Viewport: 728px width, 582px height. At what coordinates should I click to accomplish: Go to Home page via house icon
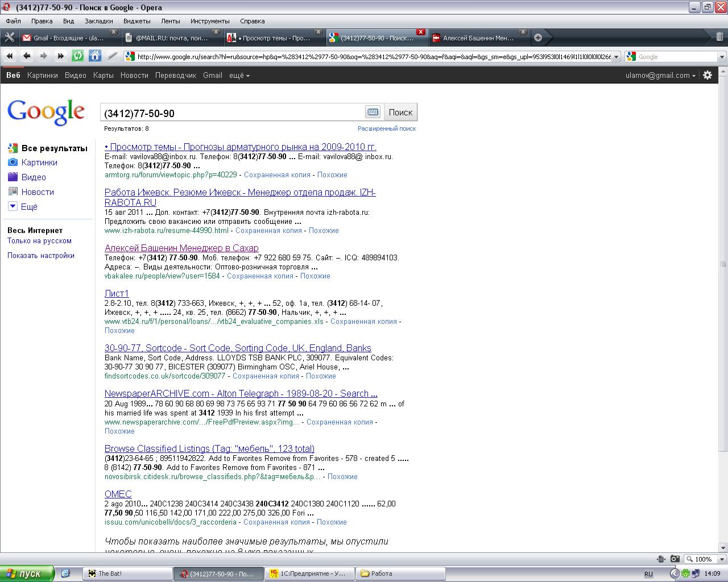click(95, 56)
